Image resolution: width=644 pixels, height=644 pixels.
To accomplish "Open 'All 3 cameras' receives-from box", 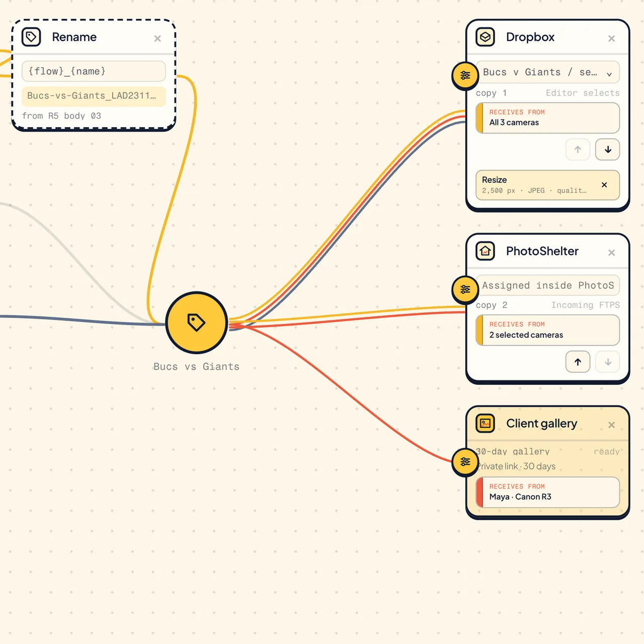I will coord(547,118).
